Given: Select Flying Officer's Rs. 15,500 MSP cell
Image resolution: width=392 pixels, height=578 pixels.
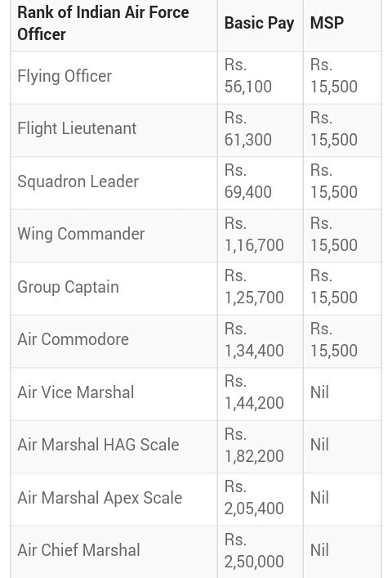Looking at the screenshot, I should pos(342,78).
